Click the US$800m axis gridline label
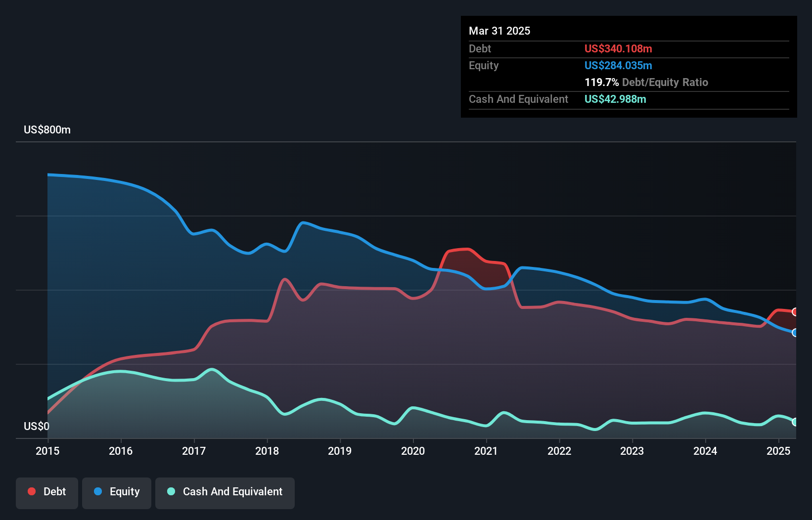Screen dimensions: 812x520 [x=47, y=130]
